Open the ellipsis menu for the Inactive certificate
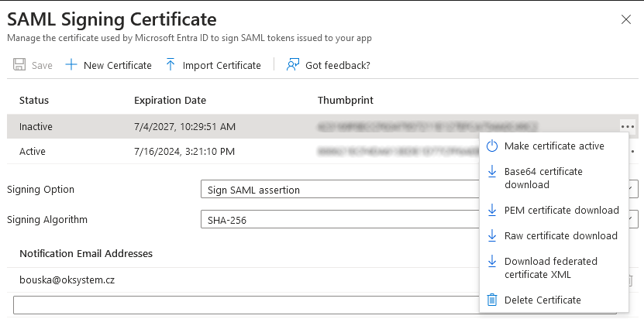The height and width of the screenshot is (319, 644). (628, 126)
